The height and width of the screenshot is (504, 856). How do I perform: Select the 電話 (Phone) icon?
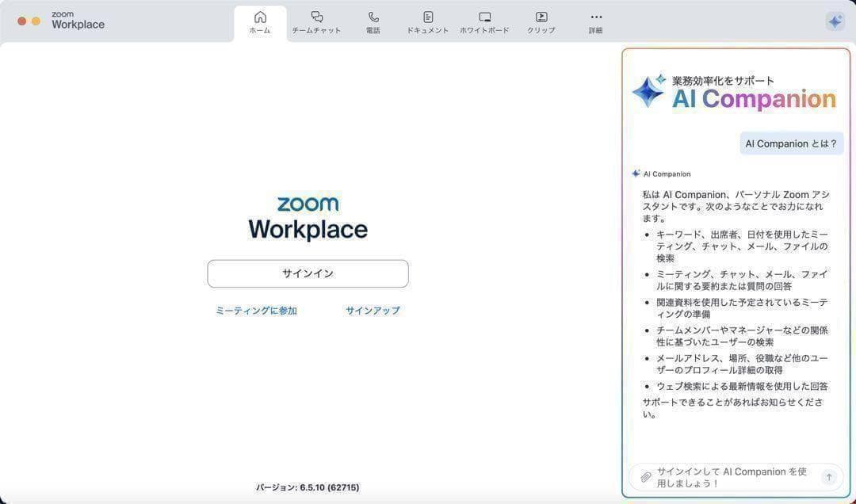coord(373,21)
